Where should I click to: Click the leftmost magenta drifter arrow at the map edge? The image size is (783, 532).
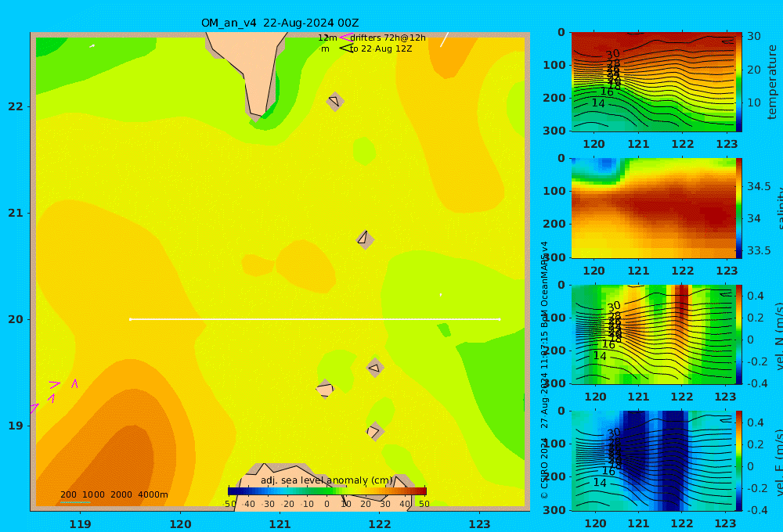34,408
